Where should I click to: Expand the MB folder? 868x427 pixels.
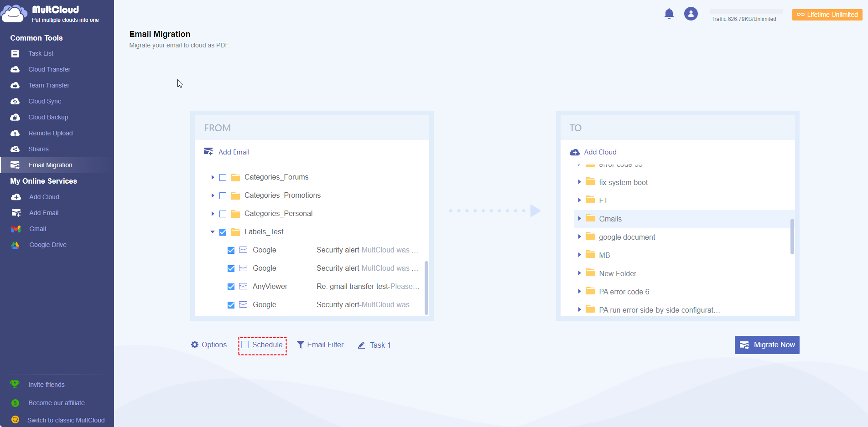(x=579, y=255)
